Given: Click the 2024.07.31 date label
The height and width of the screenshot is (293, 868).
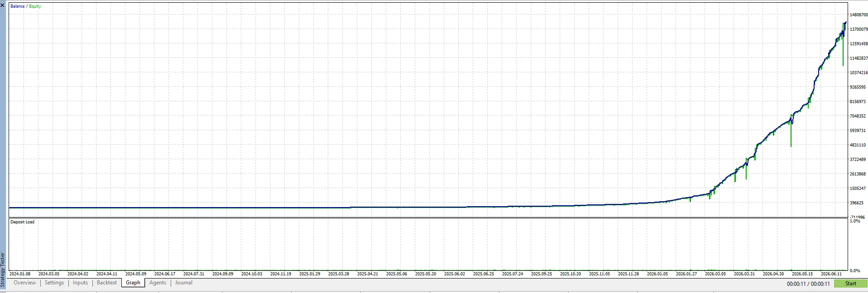Looking at the screenshot, I should pyautogui.click(x=194, y=274).
